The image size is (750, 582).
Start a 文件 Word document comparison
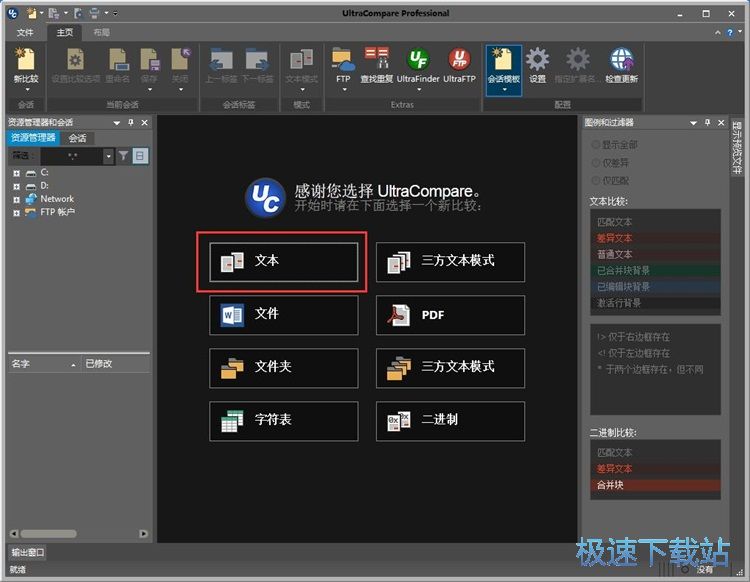pyautogui.click(x=284, y=315)
